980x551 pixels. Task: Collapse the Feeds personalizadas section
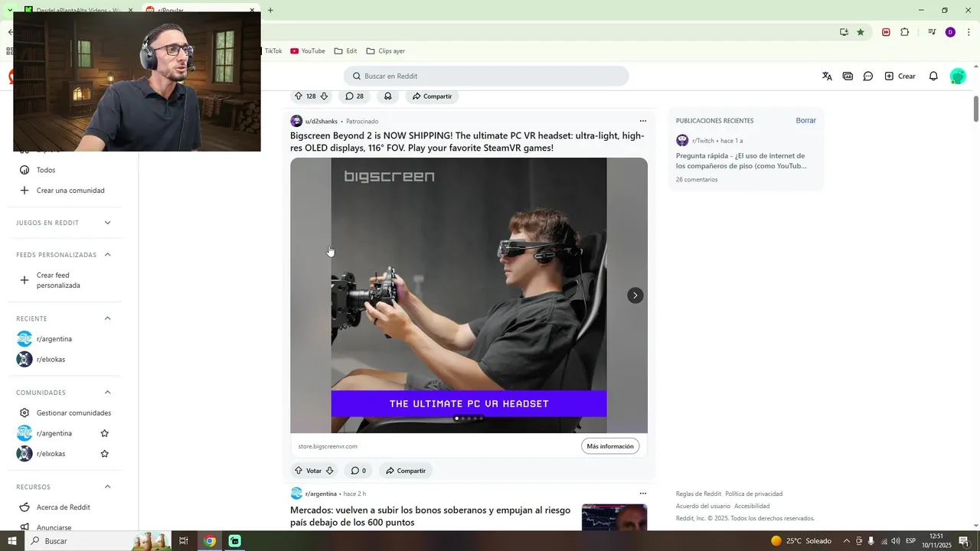[x=107, y=255]
